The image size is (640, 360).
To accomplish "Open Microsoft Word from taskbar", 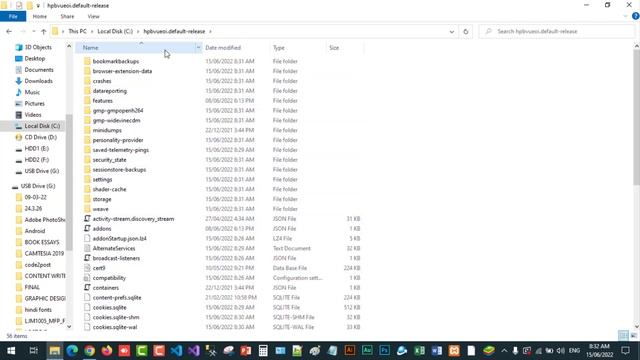I will pyautogui.click(x=436, y=351).
